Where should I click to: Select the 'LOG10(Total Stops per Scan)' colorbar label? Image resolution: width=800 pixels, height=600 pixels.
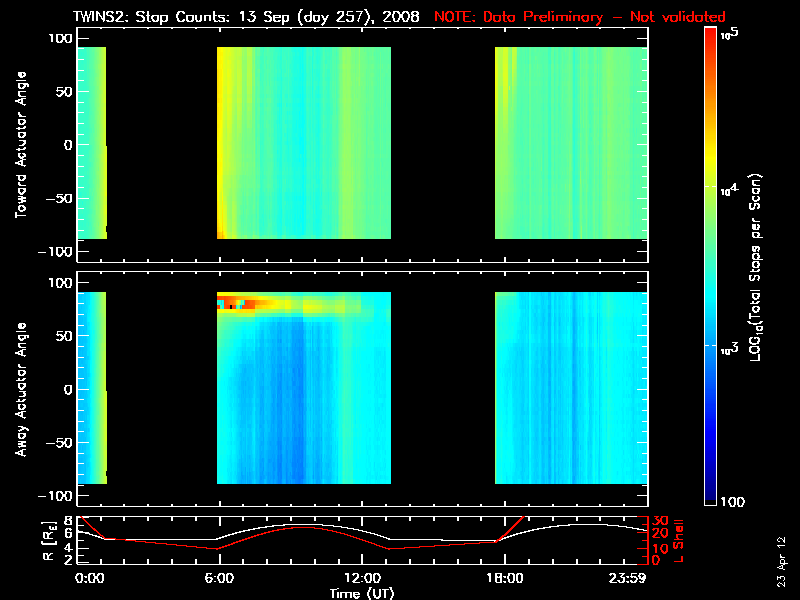click(756, 267)
